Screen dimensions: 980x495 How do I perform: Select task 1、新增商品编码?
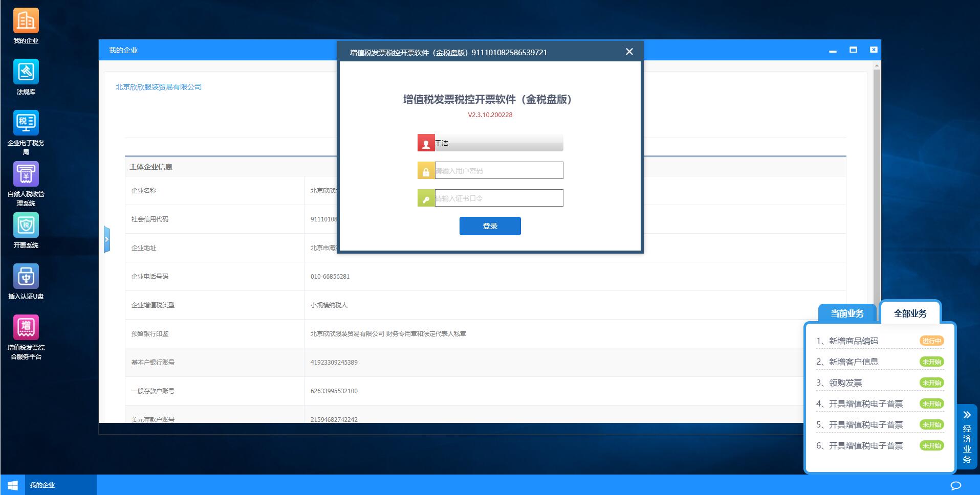point(847,341)
